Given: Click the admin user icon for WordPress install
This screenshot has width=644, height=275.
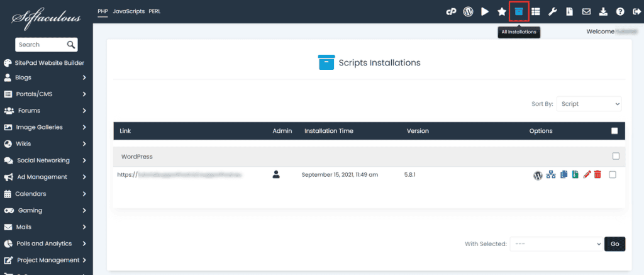Looking at the screenshot, I should click(276, 174).
